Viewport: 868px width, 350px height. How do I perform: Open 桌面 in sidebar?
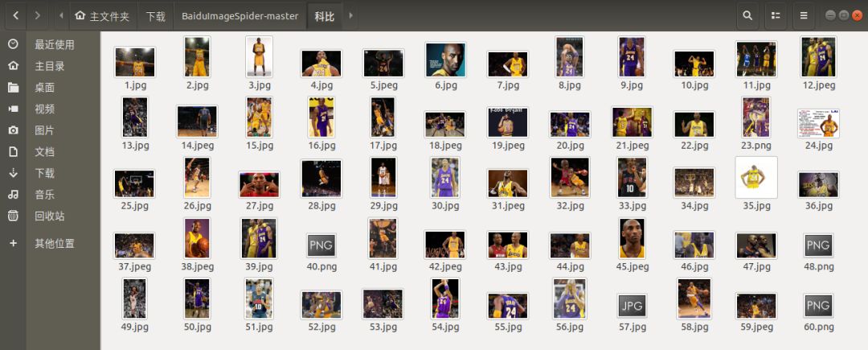pyautogui.click(x=45, y=88)
